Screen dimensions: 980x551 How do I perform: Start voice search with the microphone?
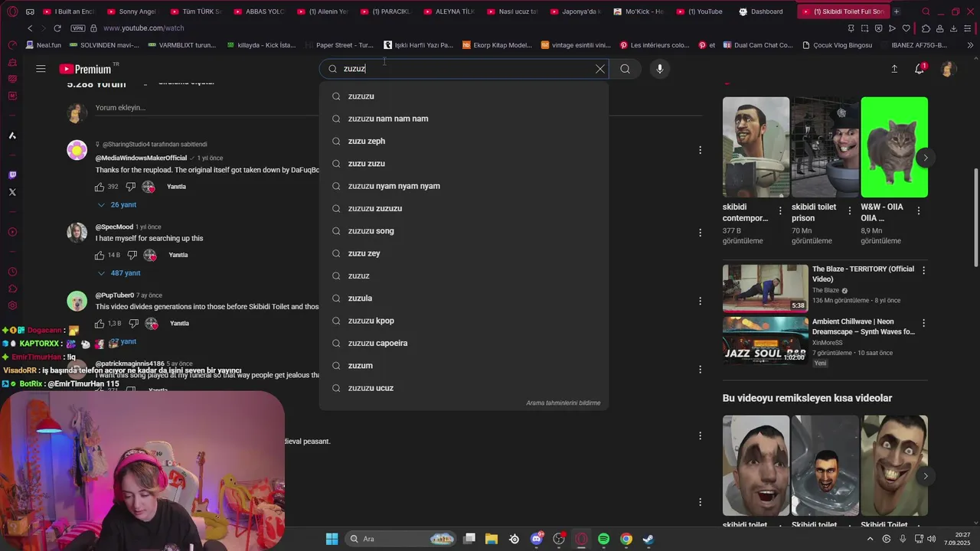pos(660,69)
